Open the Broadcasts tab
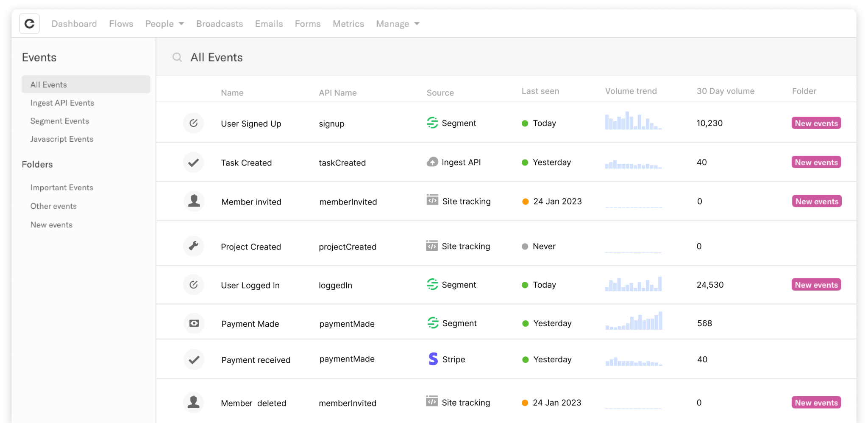This screenshot has height=423, width=868. pos(220,24)
